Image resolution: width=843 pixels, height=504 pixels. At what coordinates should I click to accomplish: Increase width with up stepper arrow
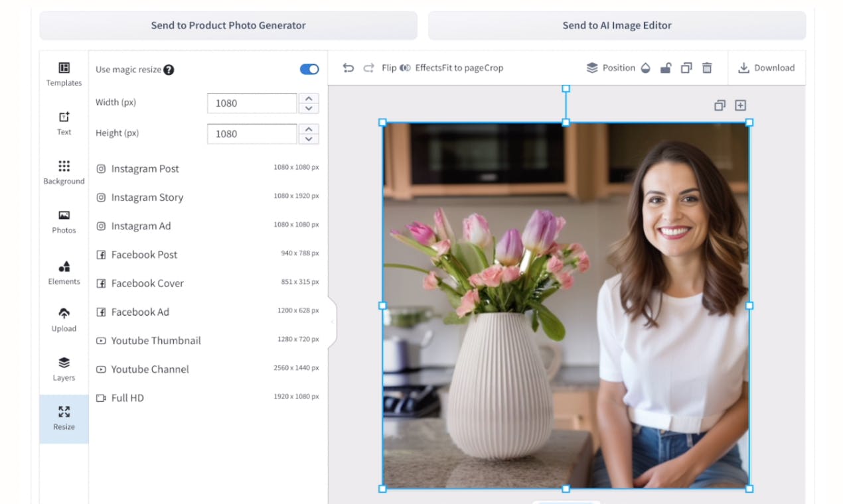point(309,98)
